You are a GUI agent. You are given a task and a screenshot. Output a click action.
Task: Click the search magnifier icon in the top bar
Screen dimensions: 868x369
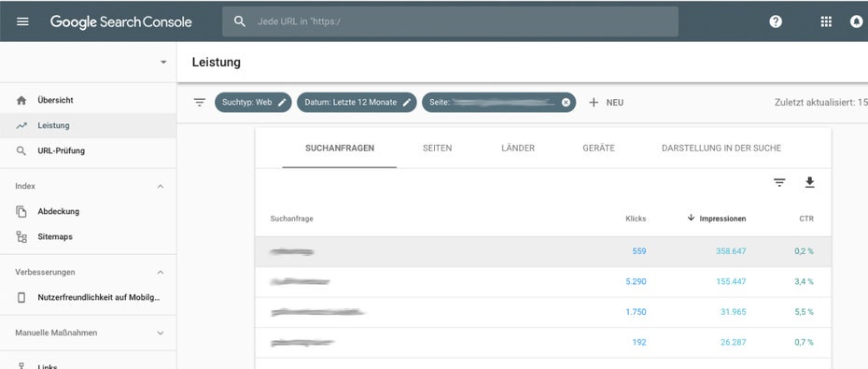239,21
